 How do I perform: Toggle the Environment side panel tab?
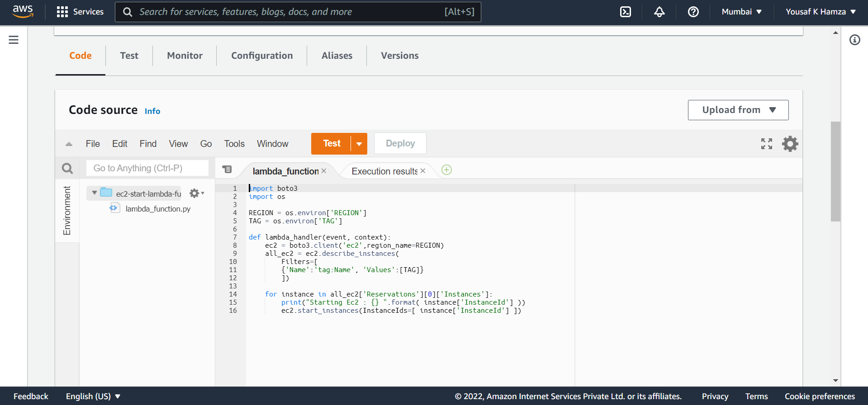point(67,211)
